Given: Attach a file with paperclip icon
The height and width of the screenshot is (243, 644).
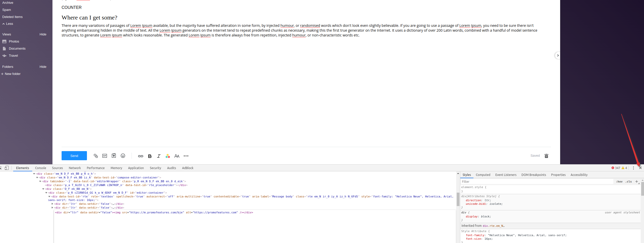Looking at the screenshot, I should (x=96, y=156).
